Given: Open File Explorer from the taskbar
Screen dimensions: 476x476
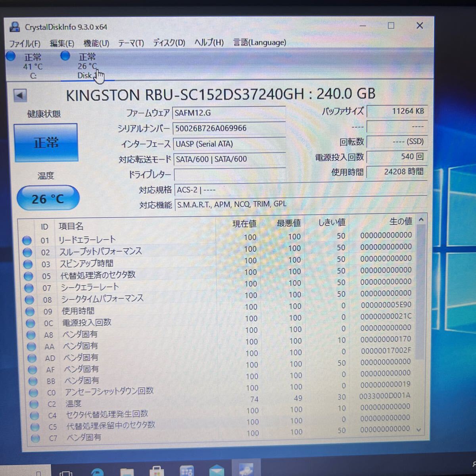Looking at the screenshot, I should point(127,472).
